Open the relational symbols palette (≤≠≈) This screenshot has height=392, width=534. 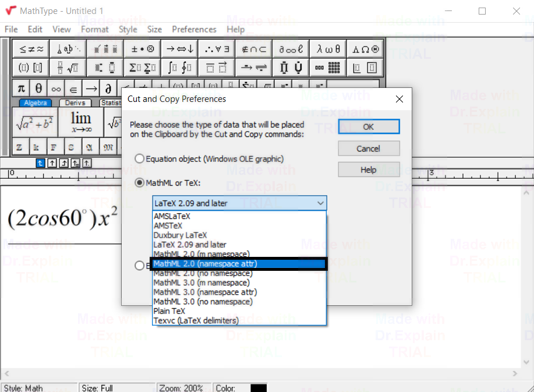coord(31,49)
